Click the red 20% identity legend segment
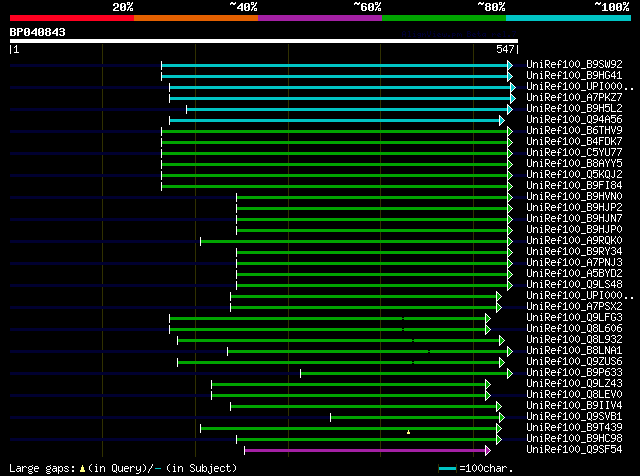Viewport: 640px width, 476px height. (72, 18)
